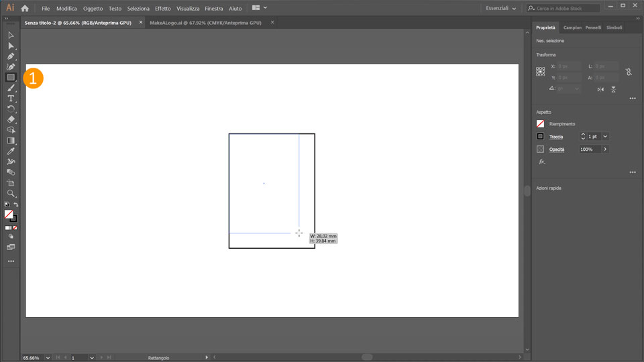The width and height of the screenshot is (644, 362).
Task: Select the Paintbrush tool
Action: (x=11, y=88)
